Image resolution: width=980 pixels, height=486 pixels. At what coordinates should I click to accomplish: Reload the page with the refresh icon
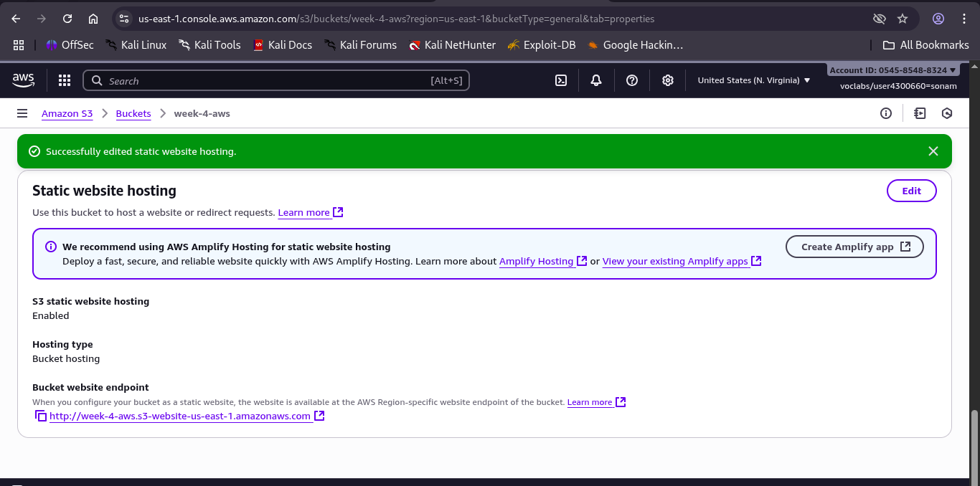coord(67,19)
